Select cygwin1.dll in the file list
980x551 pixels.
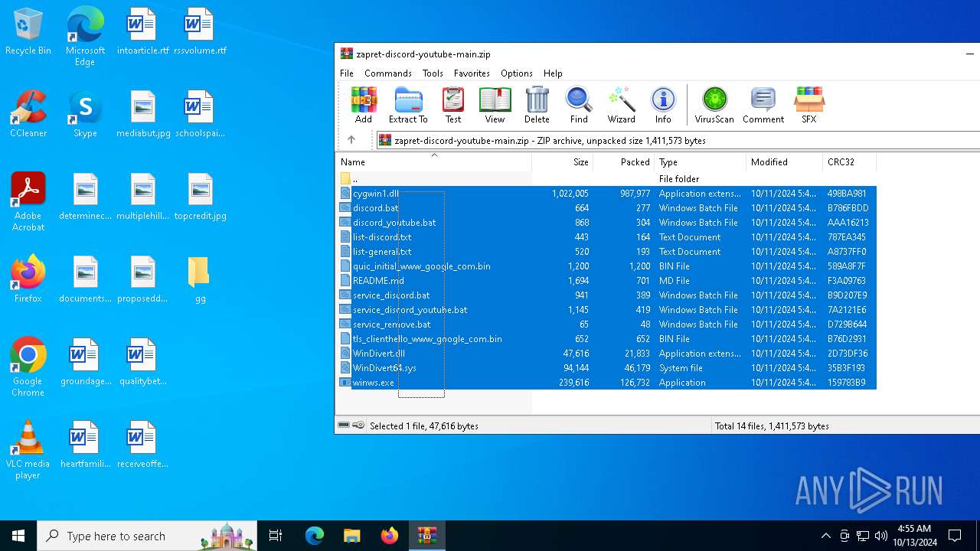[x=606, y=194]
